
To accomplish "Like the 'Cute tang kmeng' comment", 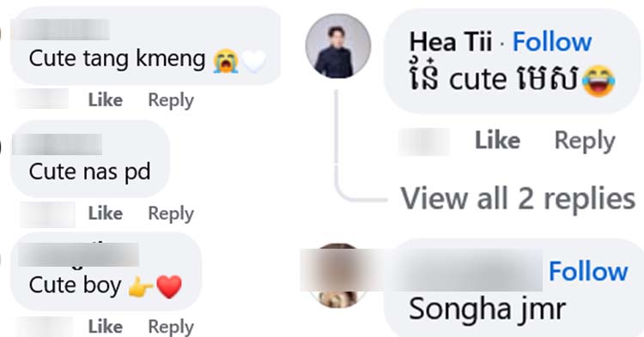I will 105,100.
